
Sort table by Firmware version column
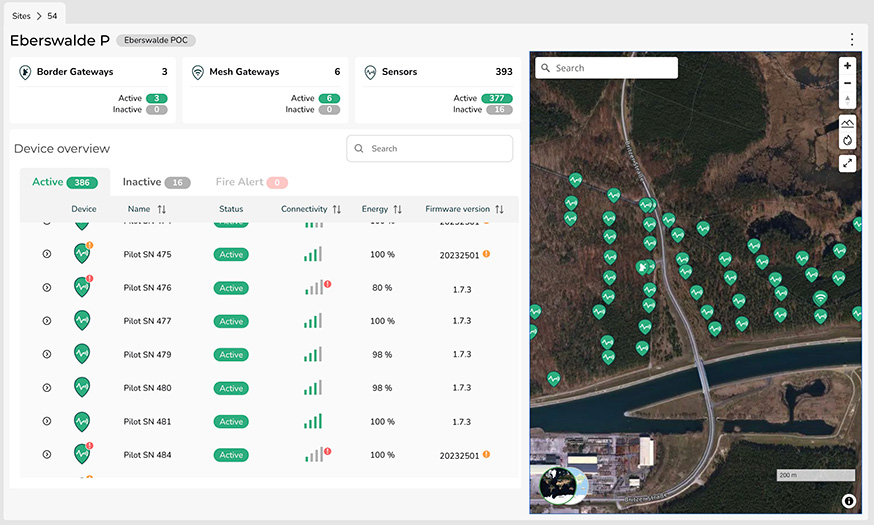[499, 209]
